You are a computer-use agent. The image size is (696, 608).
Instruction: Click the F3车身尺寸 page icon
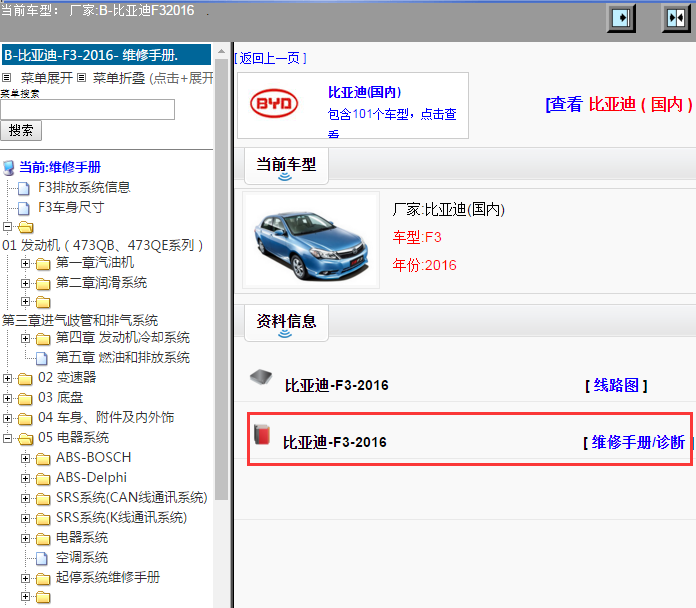pos(24,208)
